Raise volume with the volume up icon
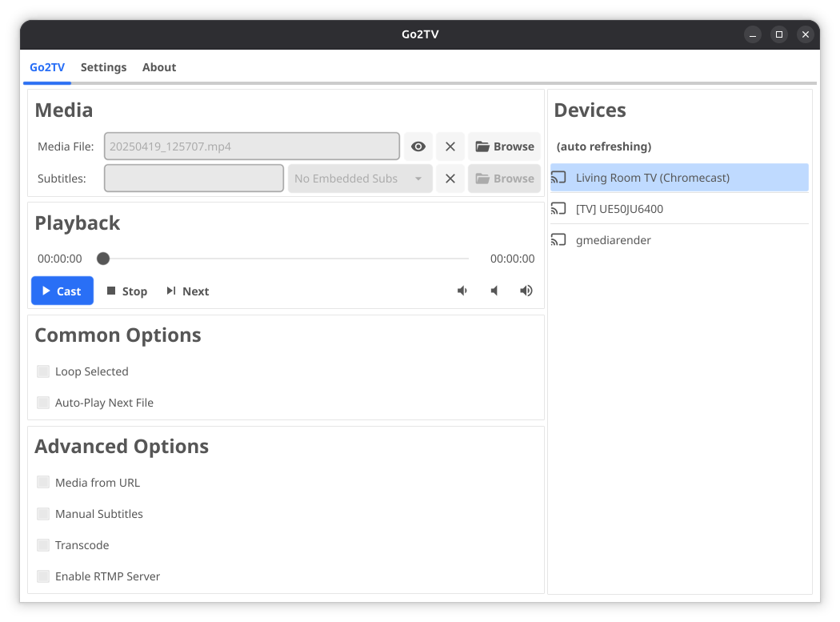840x622 pixels. click(526, 291)
